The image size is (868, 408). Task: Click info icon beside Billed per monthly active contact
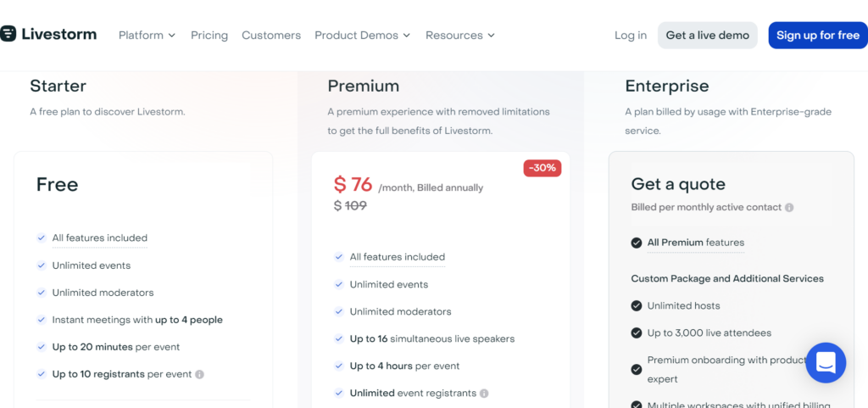tap(789, 208)
